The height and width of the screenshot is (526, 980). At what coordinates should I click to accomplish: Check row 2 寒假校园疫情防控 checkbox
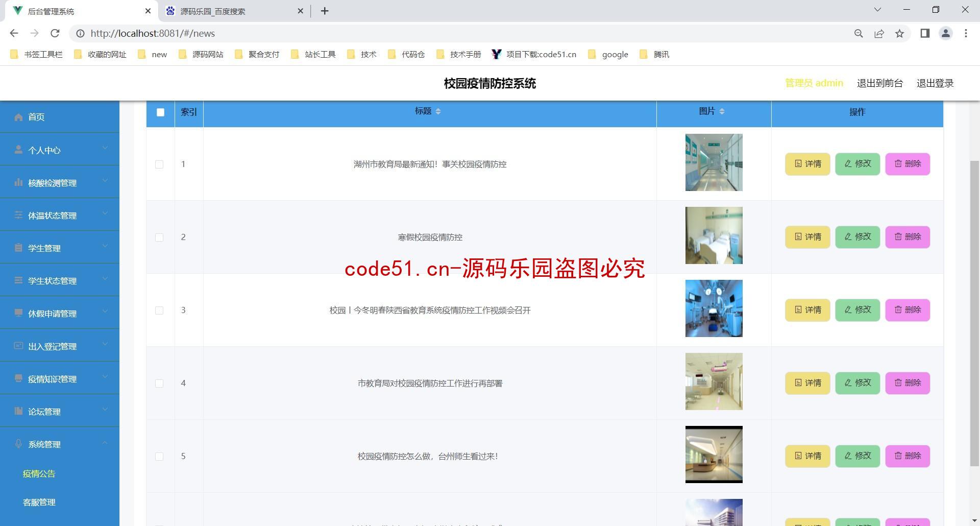[159, 237]
